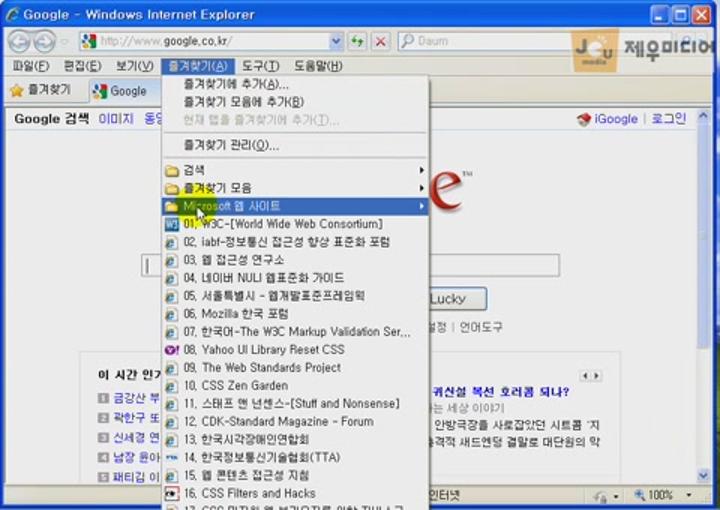Click the search magnifier in Daum box
This screenshot has width=720, height=510.
pyautogui.click(x=407, y=41)
